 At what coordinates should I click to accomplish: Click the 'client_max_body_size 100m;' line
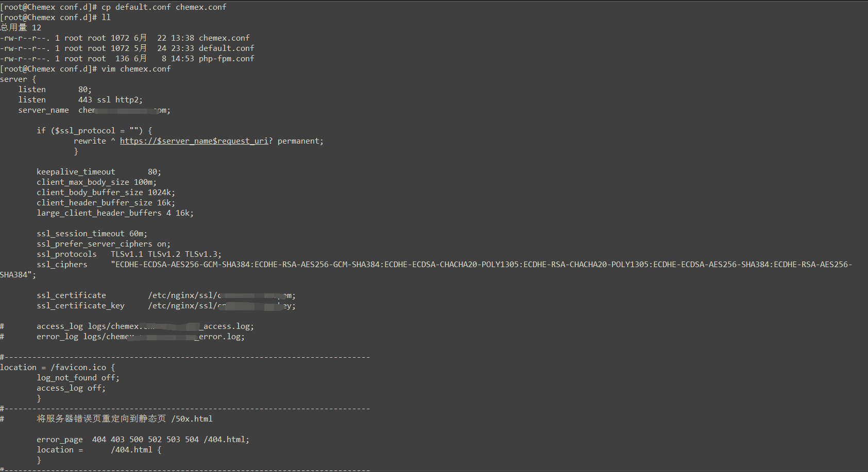[x=96, y=182]
